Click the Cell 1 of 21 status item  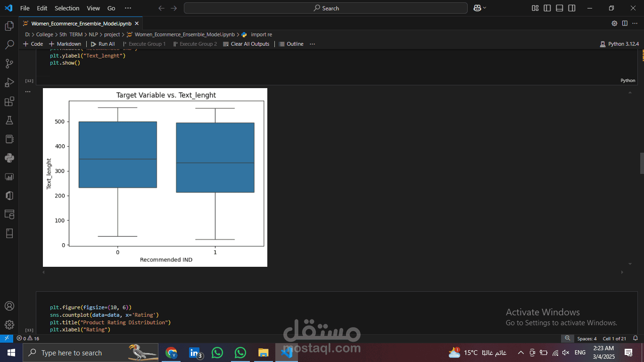click(x=614, y=338)
